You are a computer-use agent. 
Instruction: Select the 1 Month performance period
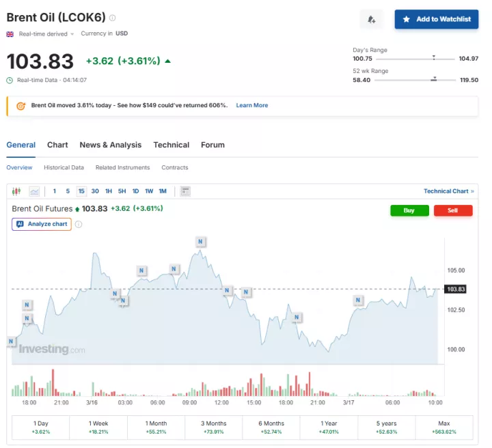pyautogui.click(x=156, y=428)
